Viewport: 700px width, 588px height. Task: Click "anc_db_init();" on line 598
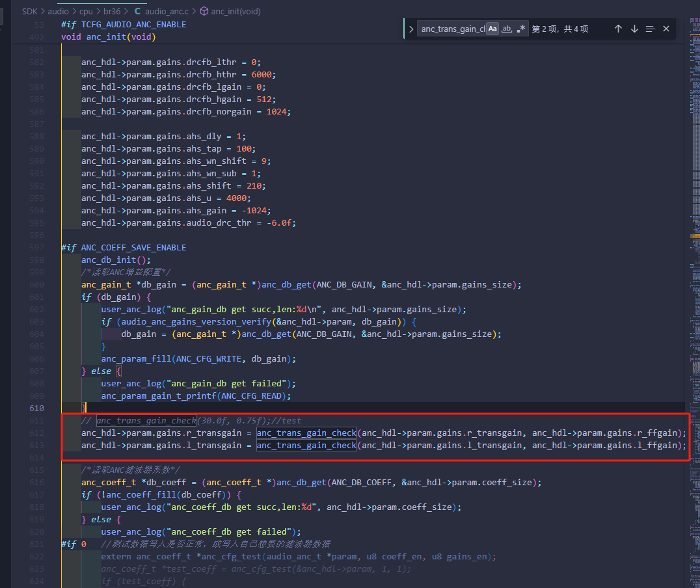click(x=116, y=260)
